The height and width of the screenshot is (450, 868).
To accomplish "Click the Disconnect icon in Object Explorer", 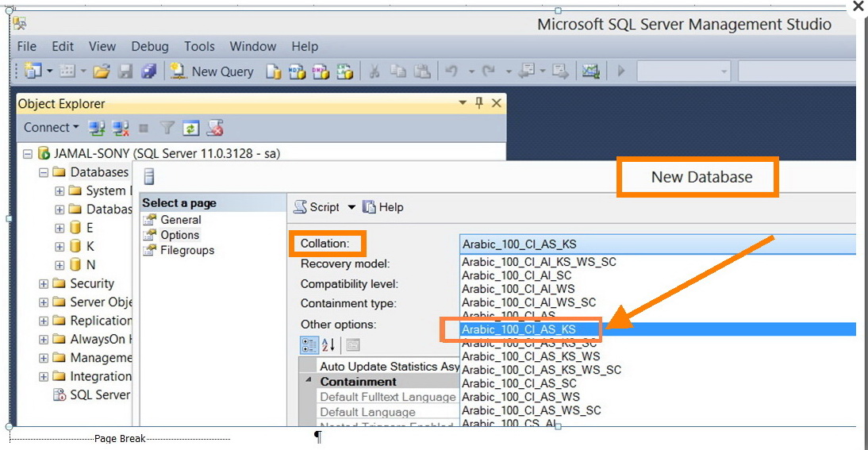I will click(120, 129).
